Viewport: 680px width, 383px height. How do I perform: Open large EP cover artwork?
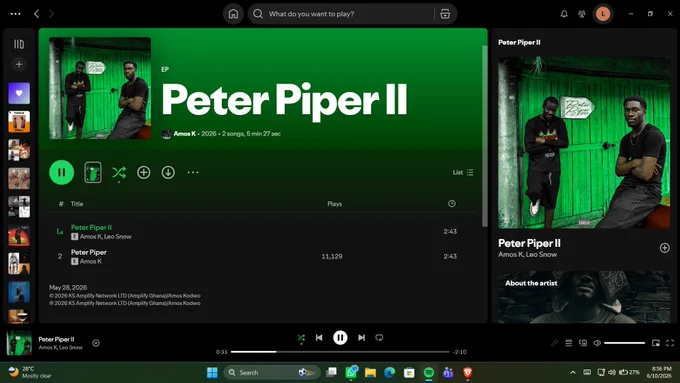click(x=100, y=88)
